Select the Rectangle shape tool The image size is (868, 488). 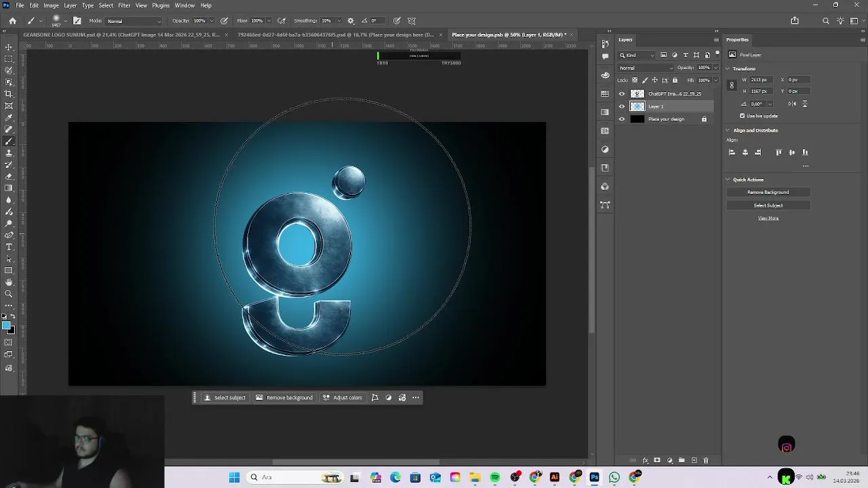(9, 270)
